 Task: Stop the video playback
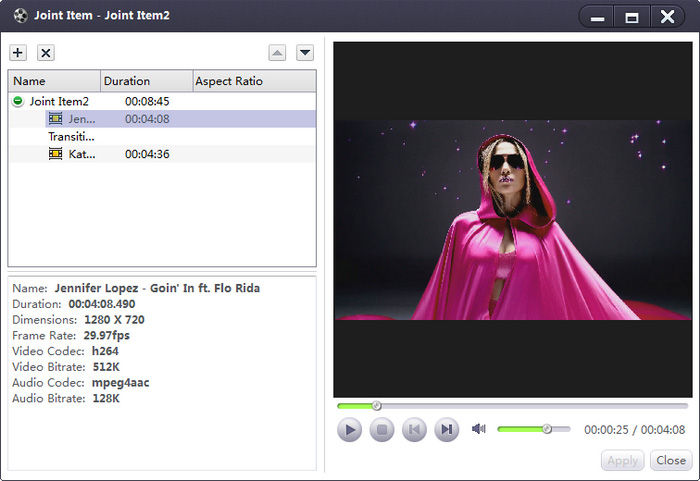382,430
